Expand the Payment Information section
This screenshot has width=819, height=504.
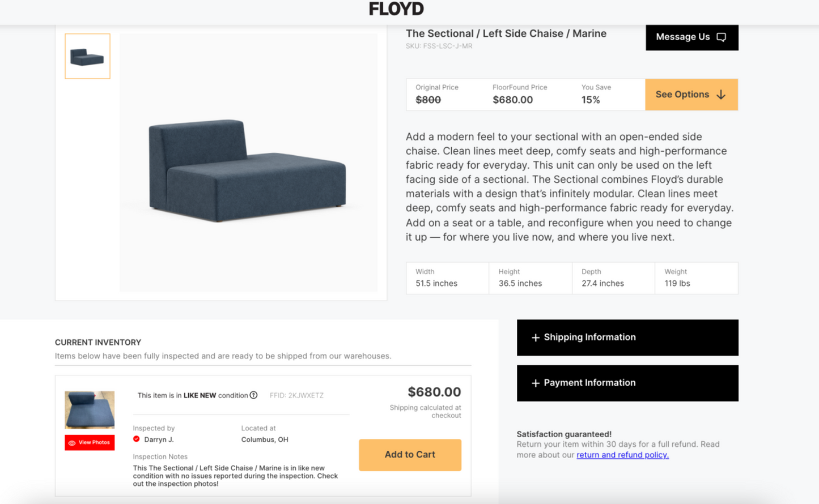click(627, 383)
